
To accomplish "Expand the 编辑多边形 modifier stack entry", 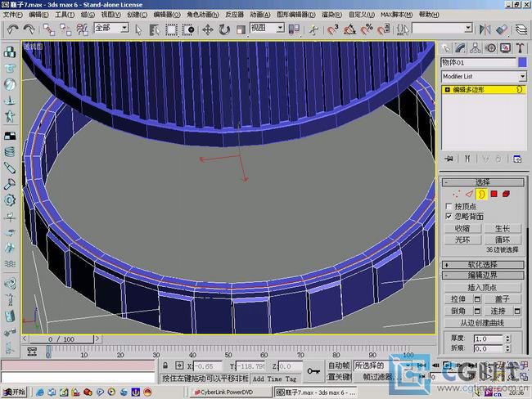I will (x=447, y=89).
